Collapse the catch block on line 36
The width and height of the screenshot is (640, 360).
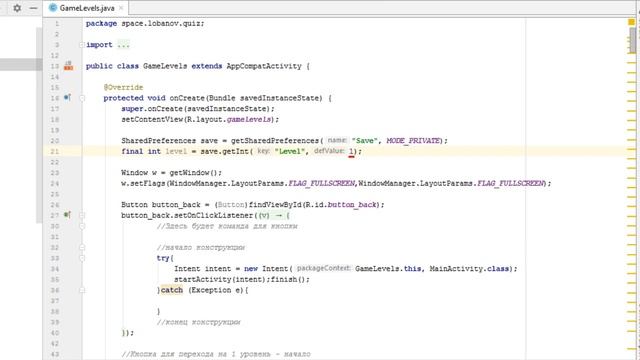[82, 290]
